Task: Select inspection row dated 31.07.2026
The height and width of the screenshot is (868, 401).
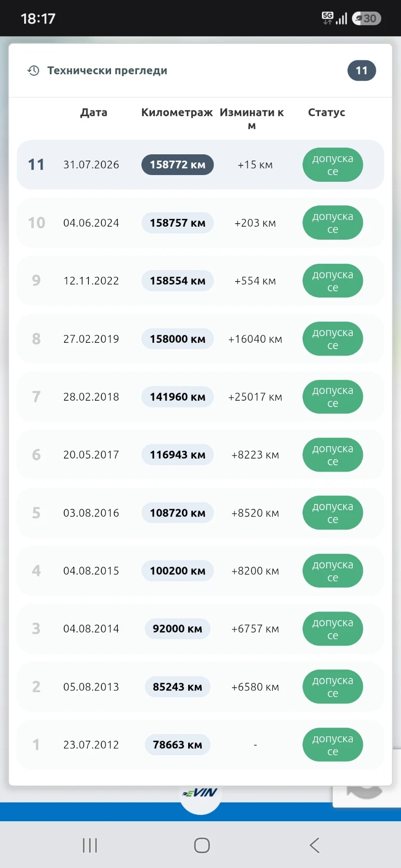Action: (200, 165)
